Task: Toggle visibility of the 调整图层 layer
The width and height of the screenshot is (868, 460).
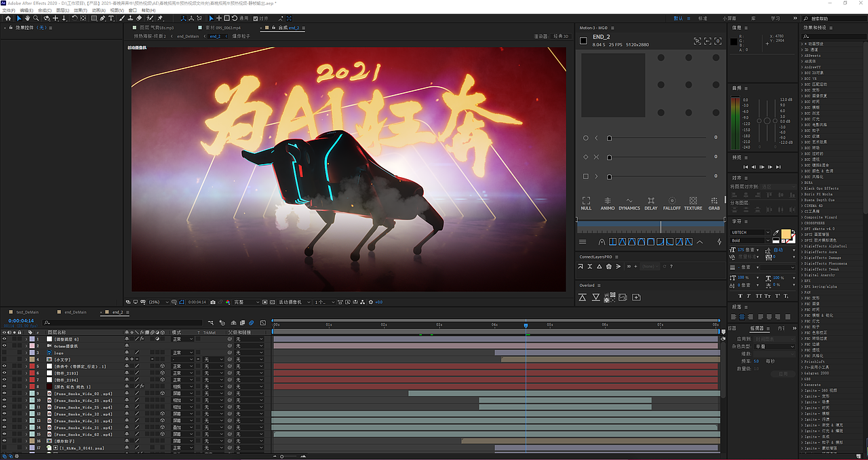Action: click(x=4, y=339)
